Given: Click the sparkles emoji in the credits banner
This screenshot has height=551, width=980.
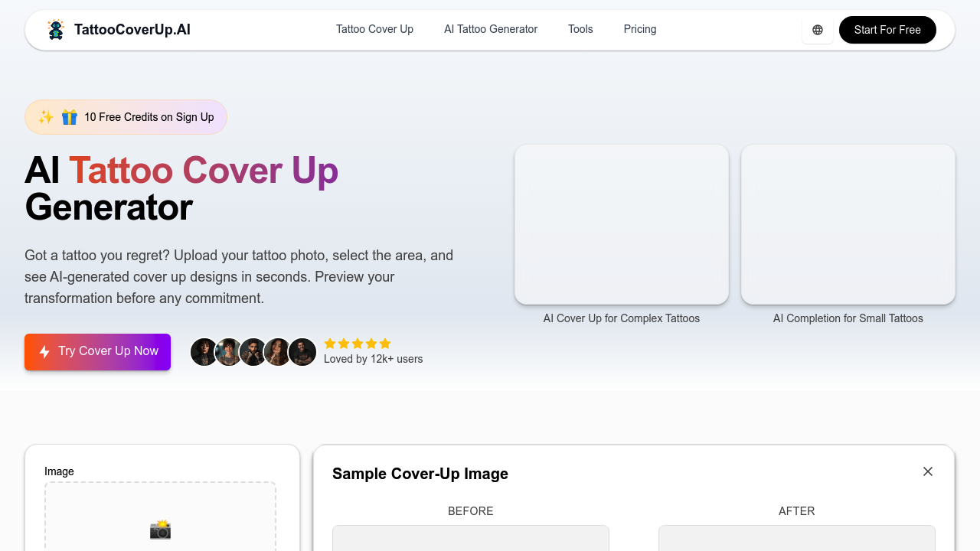Looking at the screenshot, I should pos(46,116).
